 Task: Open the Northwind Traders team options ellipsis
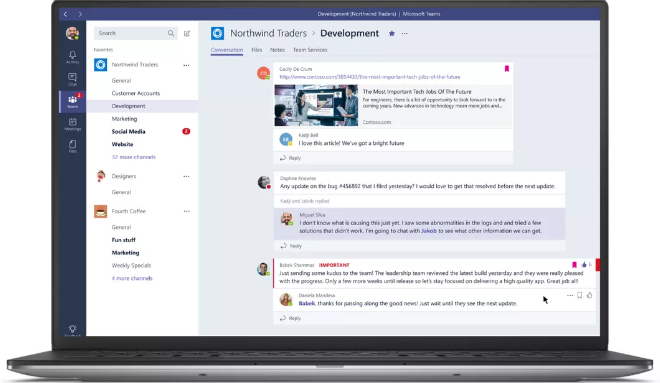point(186,65)
